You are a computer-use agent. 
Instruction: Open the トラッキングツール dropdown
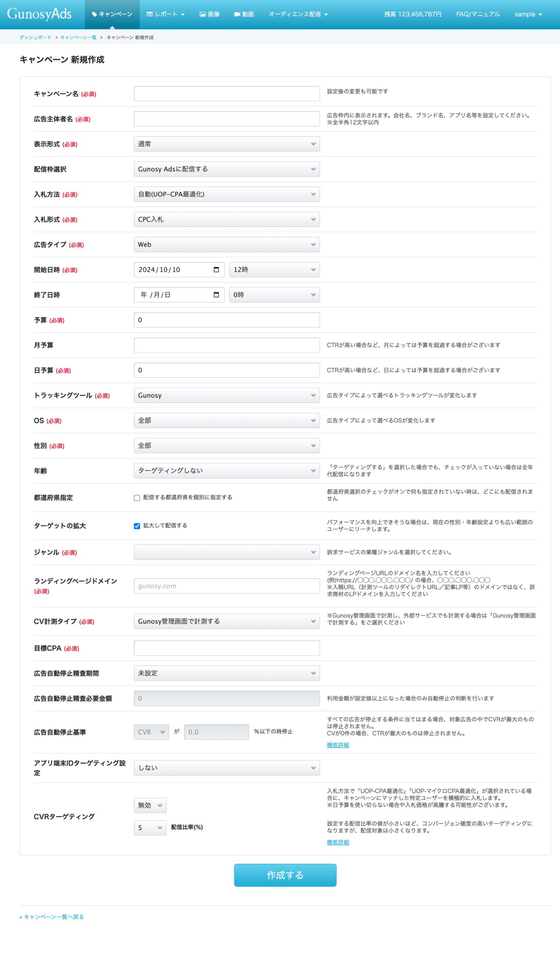227,395
